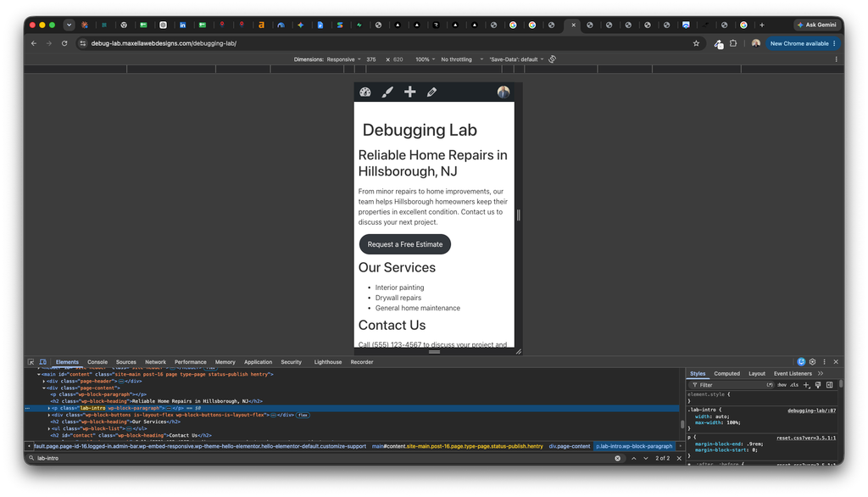Toggle the :hov element state panel
Image resolution: width=868 pixels, height=497 pixels.
782,384
